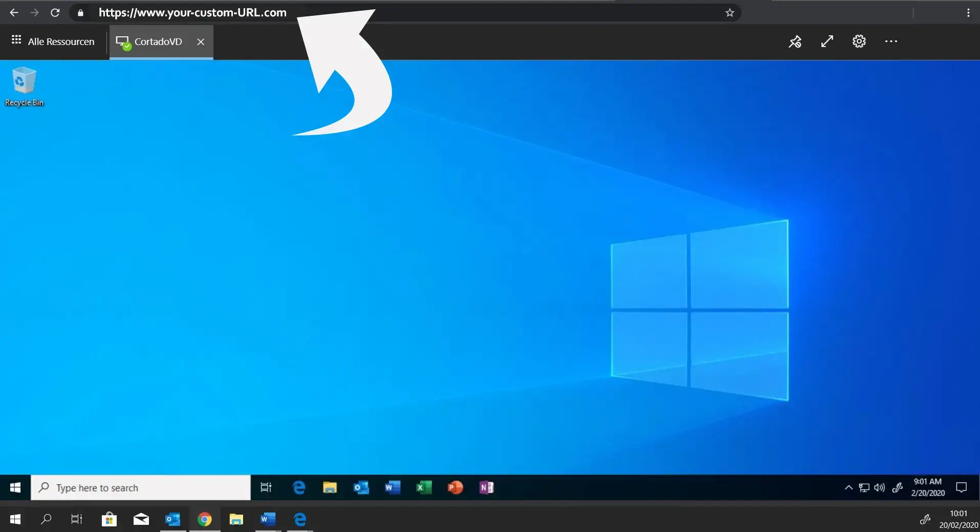Navigate back using the browser back arrow
This screenshot has height=532, width=980.
14,13
